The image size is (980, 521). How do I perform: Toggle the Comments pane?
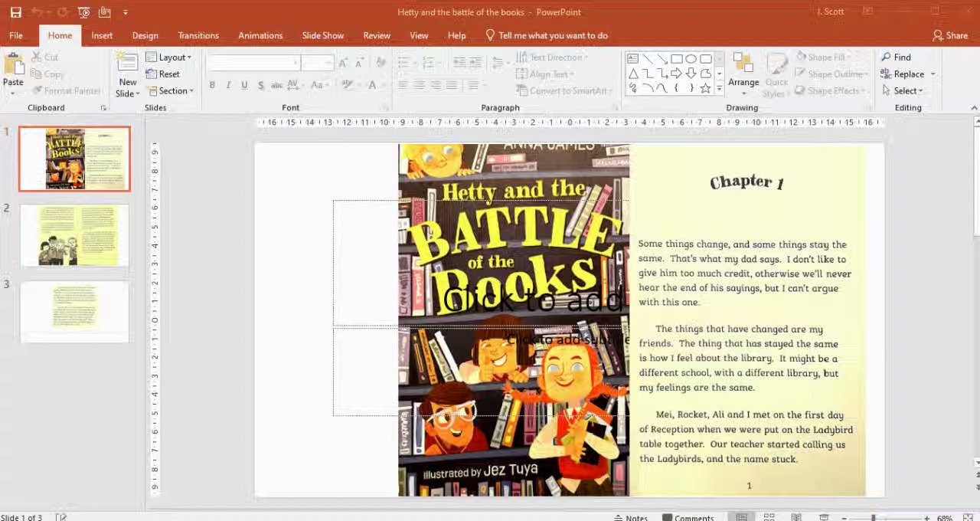tap(688, 518)
